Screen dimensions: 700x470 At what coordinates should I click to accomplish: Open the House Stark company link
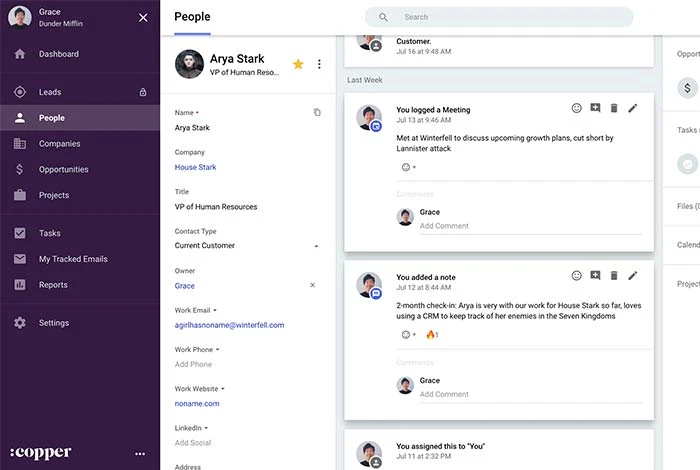[195, 167]
